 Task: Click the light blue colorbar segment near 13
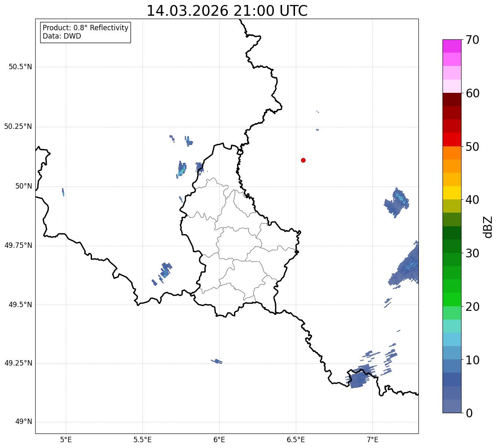point(452,339)
